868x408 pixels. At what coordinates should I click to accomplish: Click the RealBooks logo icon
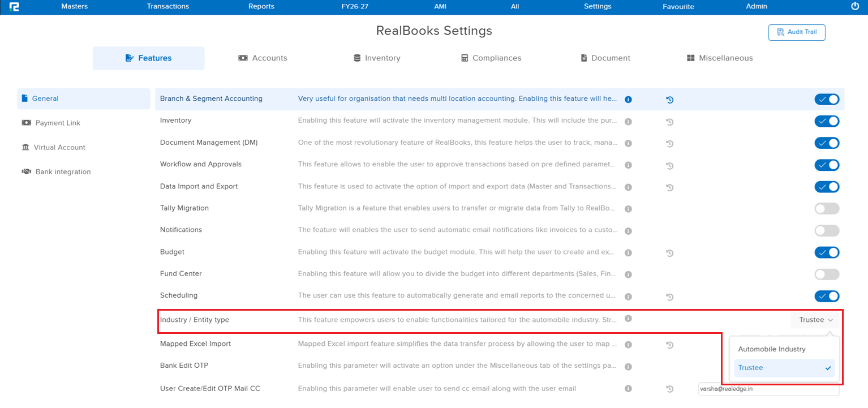(15, 7)
